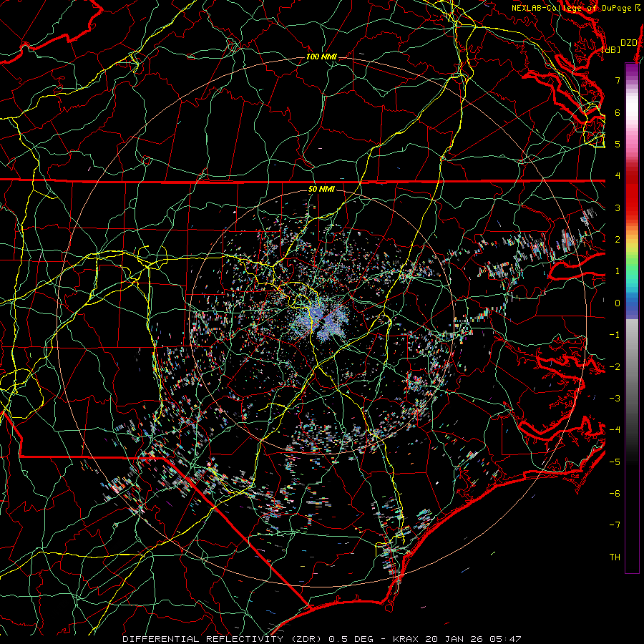Select the 3 value on the dB scale
Viewport: 644px width, 644px height.
coord(618,208)
